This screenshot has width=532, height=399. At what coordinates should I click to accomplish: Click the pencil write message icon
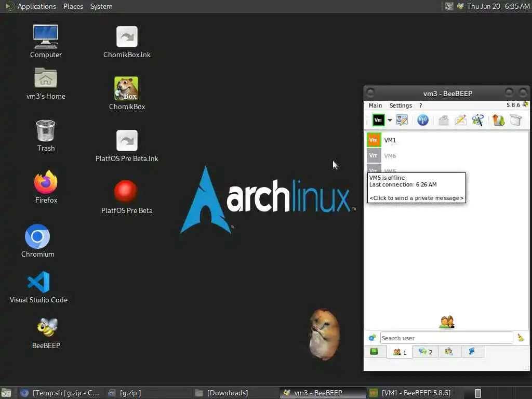point(461,120)
